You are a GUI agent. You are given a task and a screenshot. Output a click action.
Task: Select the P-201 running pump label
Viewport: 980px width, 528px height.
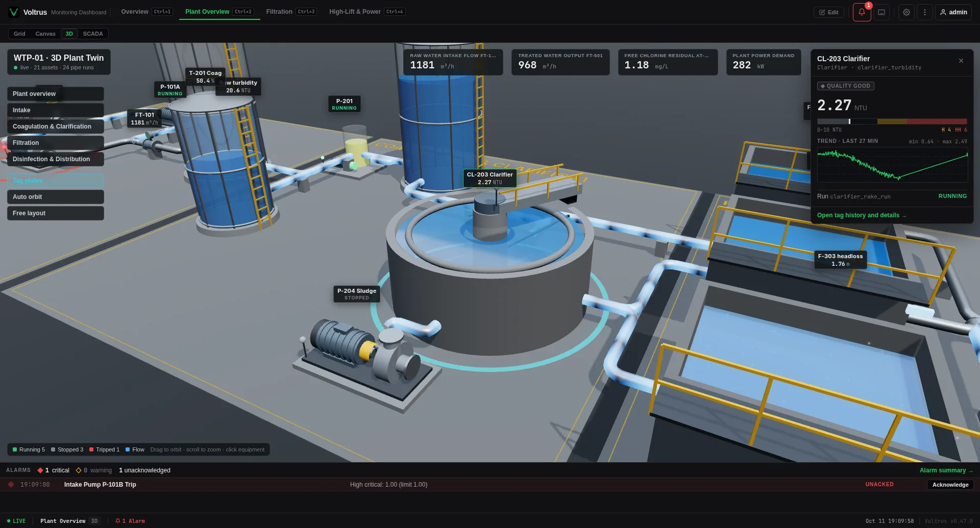tap(344, 104)
